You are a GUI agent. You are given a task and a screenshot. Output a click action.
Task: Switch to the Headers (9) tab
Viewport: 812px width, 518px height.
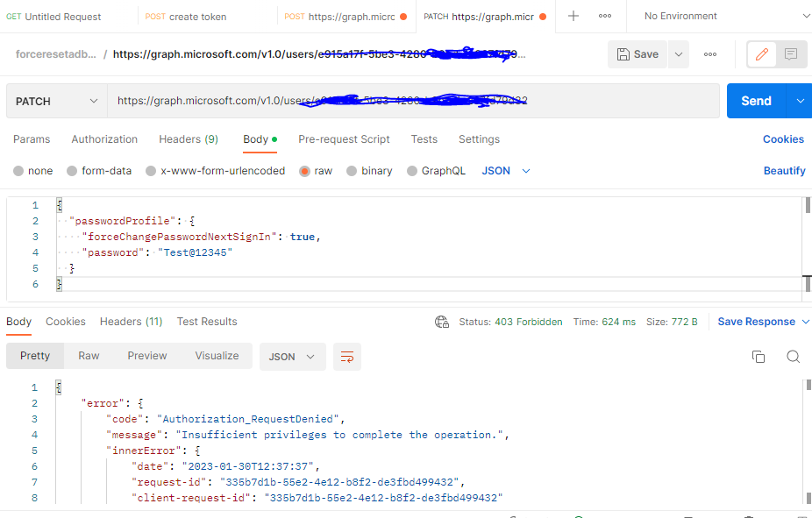[x=188, y=138]
